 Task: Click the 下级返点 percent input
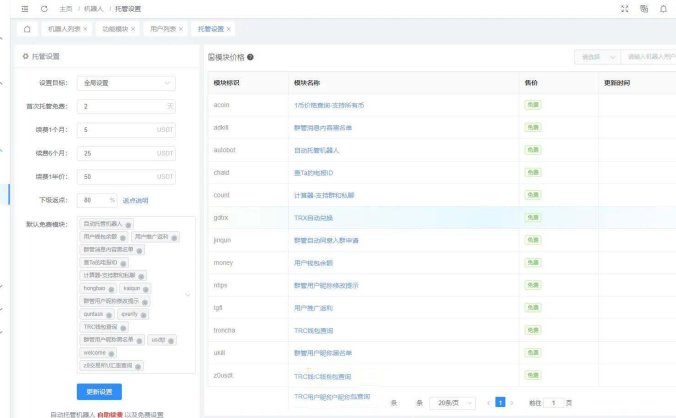click(x=97, y=200)
